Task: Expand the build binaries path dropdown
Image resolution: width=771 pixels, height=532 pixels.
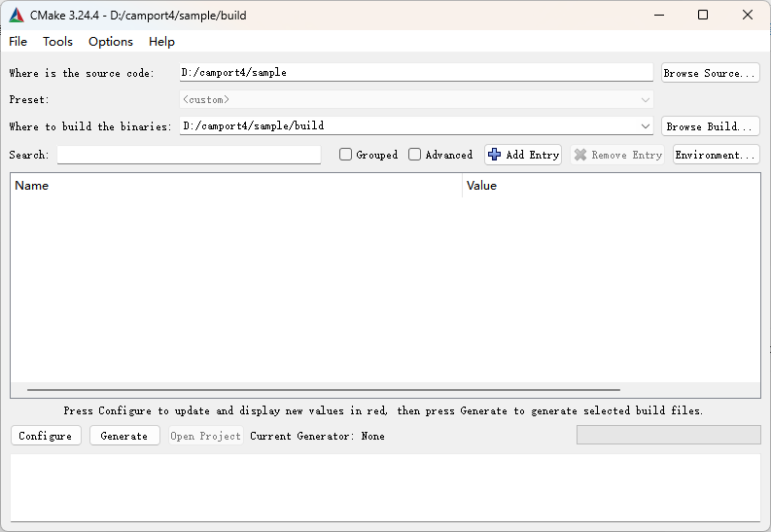Action: [x=646, y=125]
